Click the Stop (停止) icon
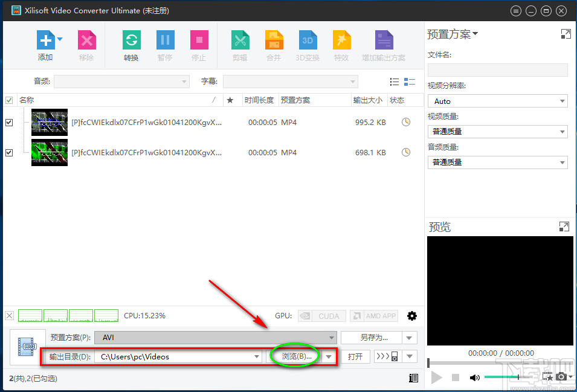This screenshot has height=392, width=577. tap(199, 40)
